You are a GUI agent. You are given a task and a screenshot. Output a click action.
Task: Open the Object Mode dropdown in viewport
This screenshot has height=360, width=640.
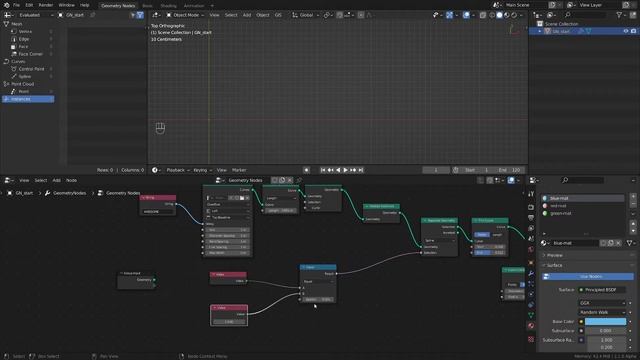pos(185,15)
